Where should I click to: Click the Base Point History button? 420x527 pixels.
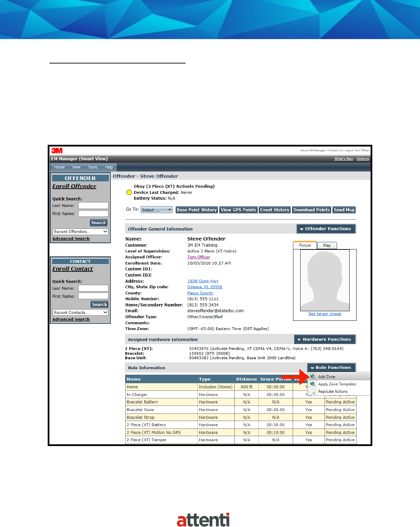click(197, 210)
